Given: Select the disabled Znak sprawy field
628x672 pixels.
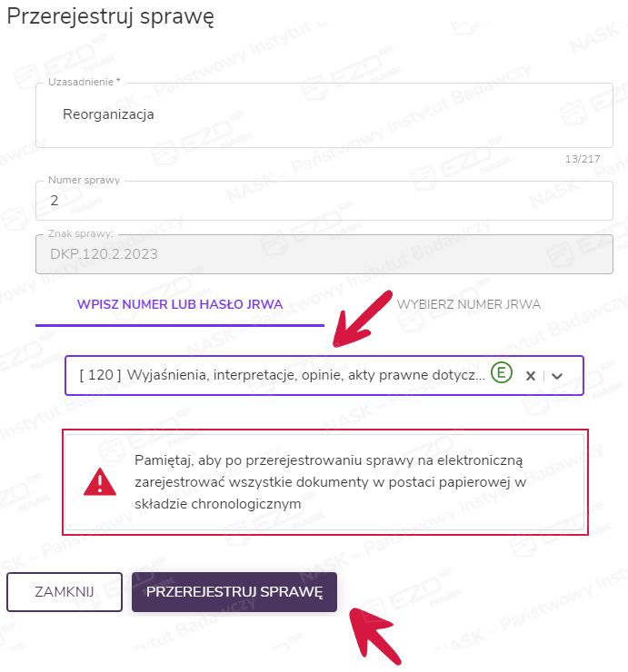Looking at the screenshot, I should 324,254.
